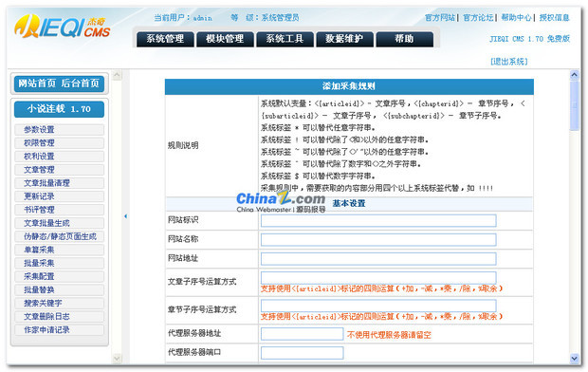588x372 pixels.
Task: Click the 当前用户: admin text
Action: [183, 18]
